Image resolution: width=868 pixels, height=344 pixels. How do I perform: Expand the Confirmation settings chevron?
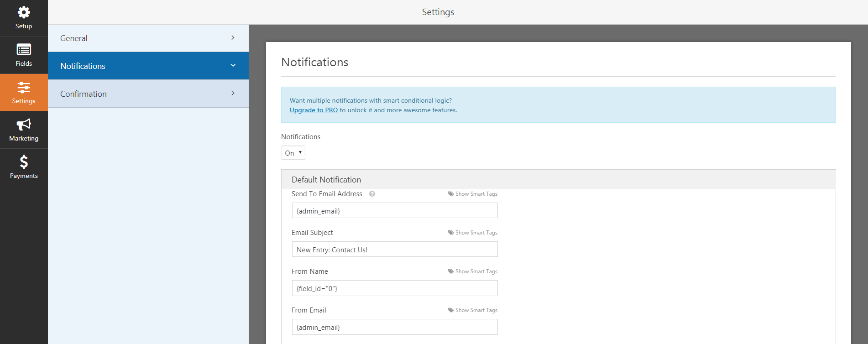[233, 94]
